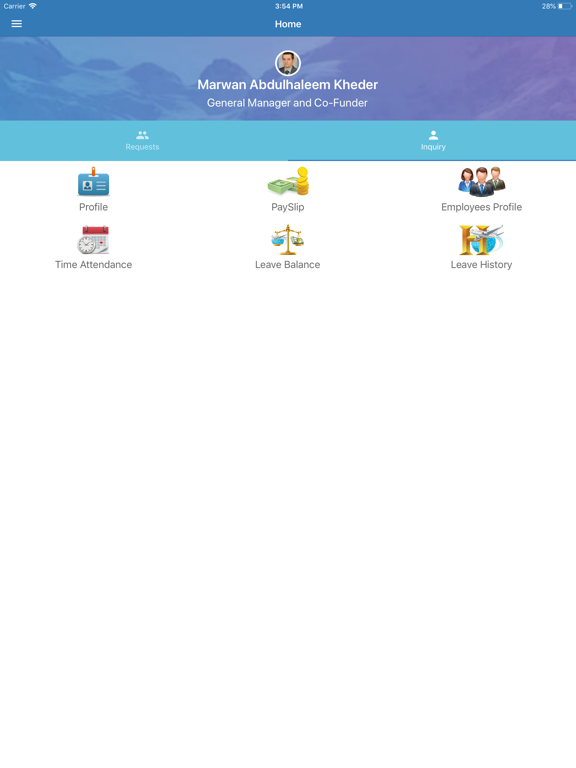This screenshot has height=768, width=576.
Task: Click the Employees Profile label
Action: point(481,207)
